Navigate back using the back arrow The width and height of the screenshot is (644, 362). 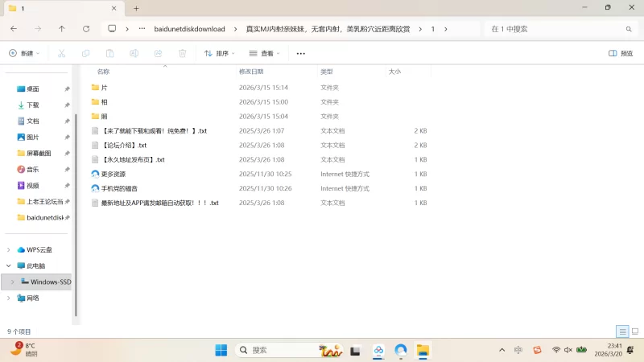coord(14,28)
